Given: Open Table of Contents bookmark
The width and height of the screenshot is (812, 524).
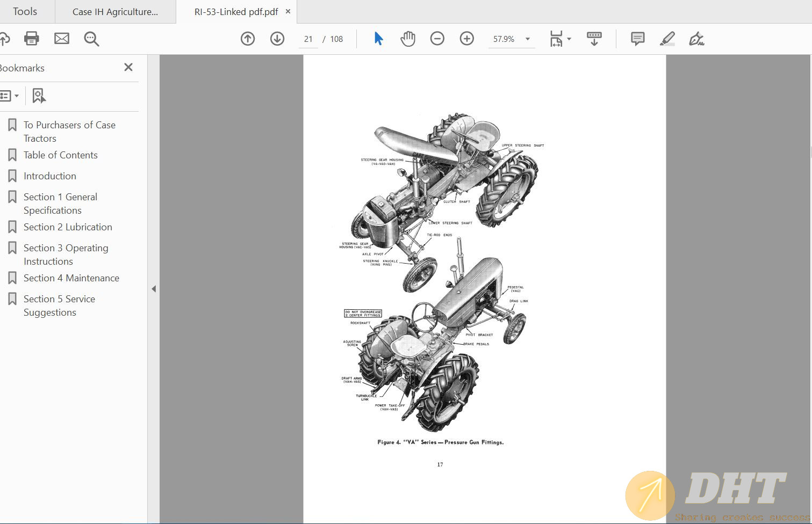Looking at the screenshot, I should 61,155.
